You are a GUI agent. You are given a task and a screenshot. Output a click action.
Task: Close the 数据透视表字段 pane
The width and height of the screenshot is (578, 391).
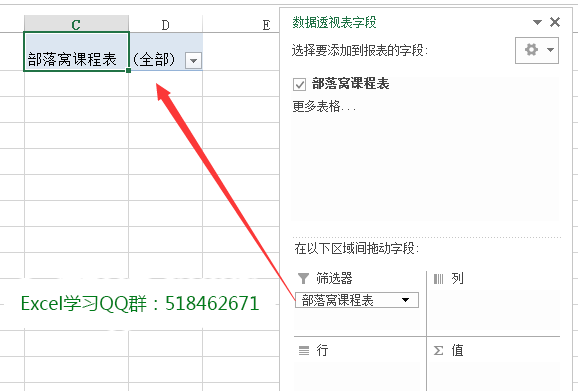tap(555, 22)
